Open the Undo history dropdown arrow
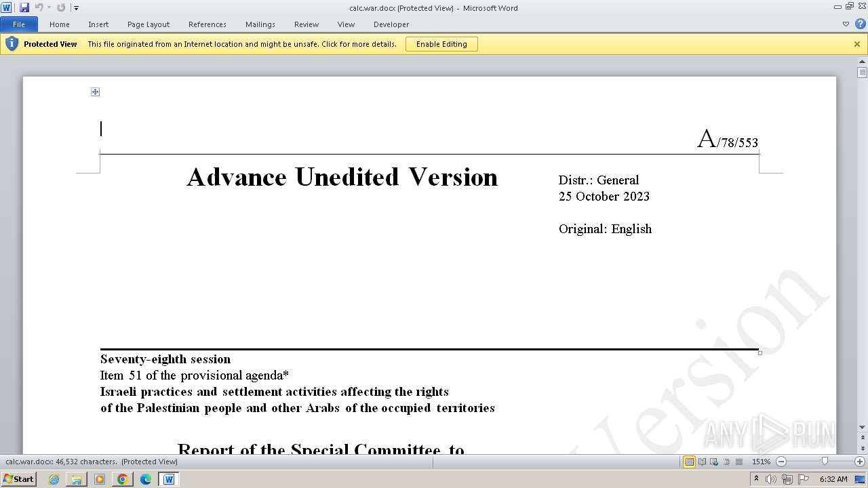Image resolution: width=868 pixels, height=488 pixels. point(49,7)
